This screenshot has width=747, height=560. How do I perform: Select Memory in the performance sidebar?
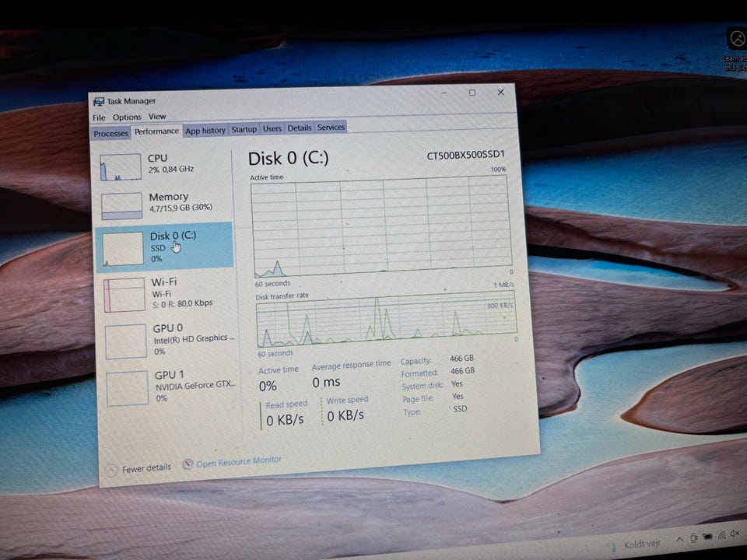(164, 205)
